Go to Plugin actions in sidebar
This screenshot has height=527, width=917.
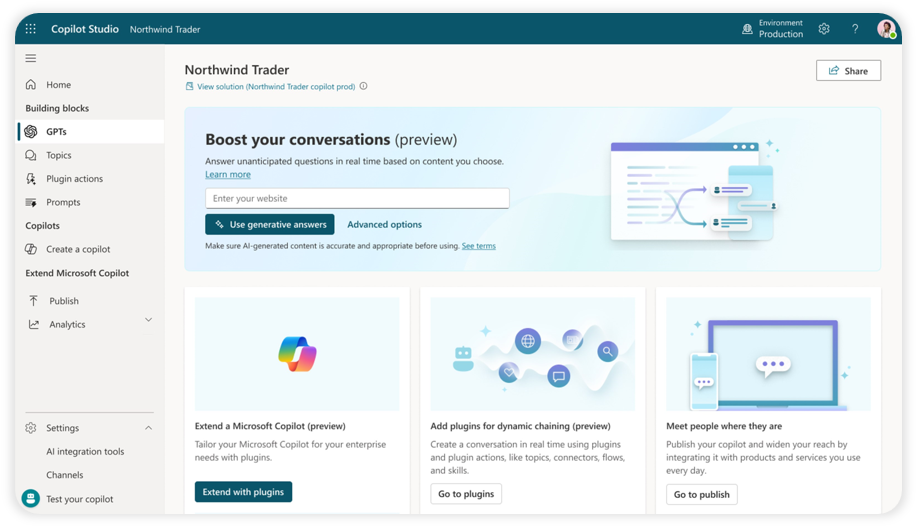(74, 179)
